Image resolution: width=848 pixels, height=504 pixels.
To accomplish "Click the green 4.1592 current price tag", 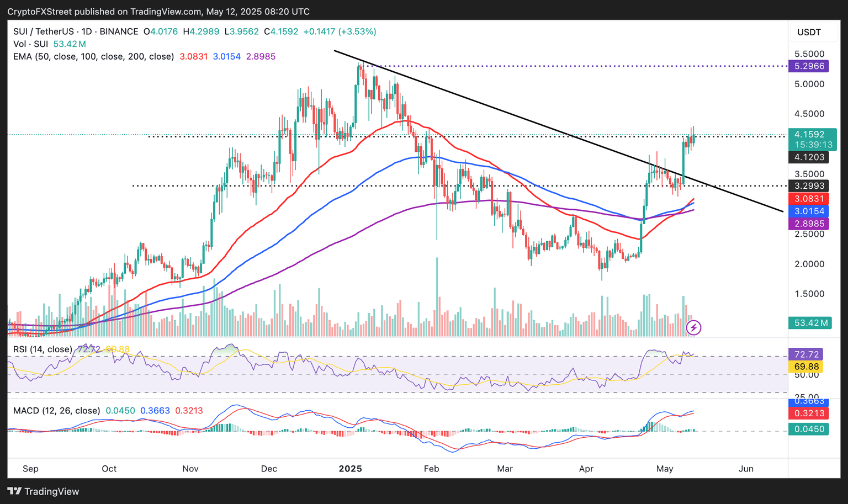I will 809,134.
